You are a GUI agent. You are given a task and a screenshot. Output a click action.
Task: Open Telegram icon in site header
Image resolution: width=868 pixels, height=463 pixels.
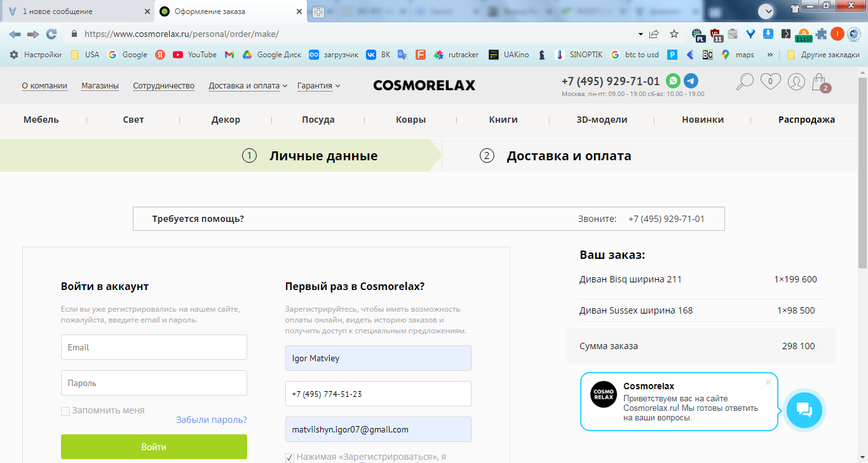click(691, 81)
